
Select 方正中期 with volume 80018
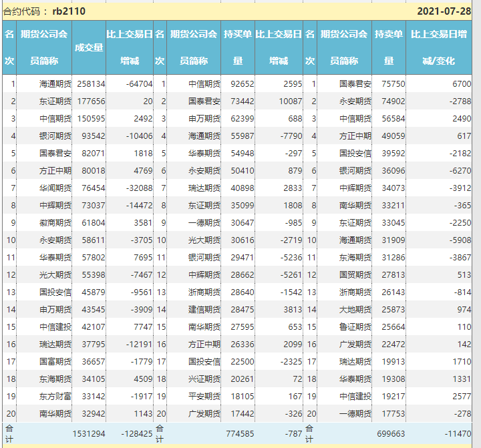point(55,170)
